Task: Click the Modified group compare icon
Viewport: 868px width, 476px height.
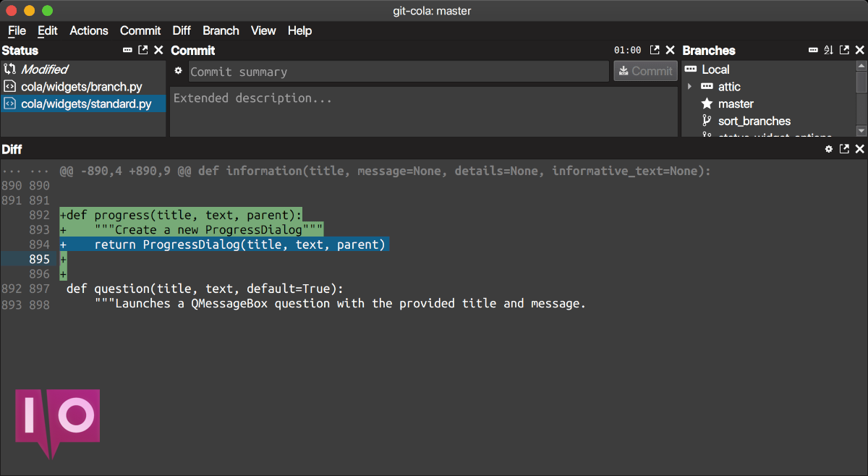Action: 9,69
